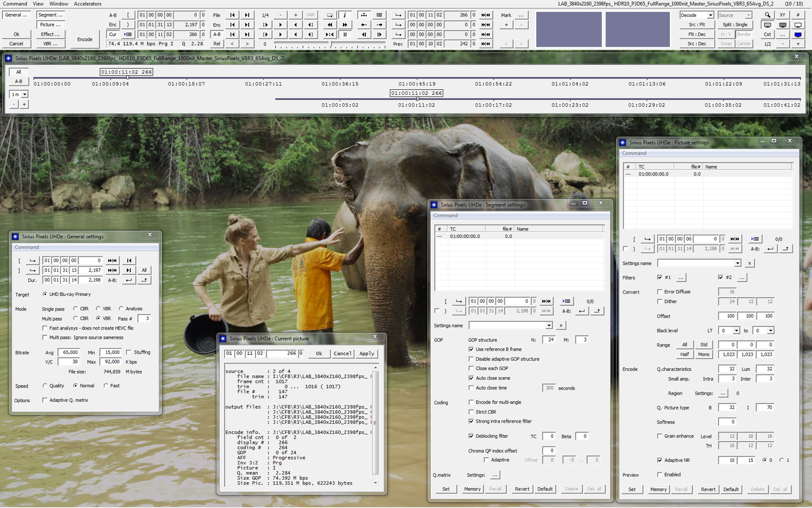
Task: Select the Analysis mode radio button
Action: pyautogui.click(x=121, y=309)
